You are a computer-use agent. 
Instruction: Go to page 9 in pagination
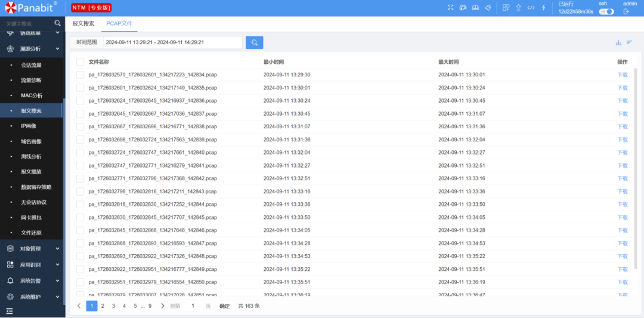[x=150, y=305]
